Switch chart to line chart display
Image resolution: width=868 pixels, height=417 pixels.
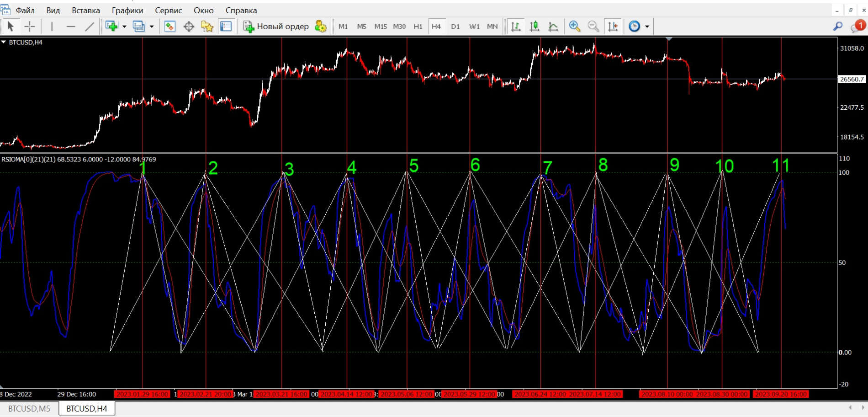553,27
